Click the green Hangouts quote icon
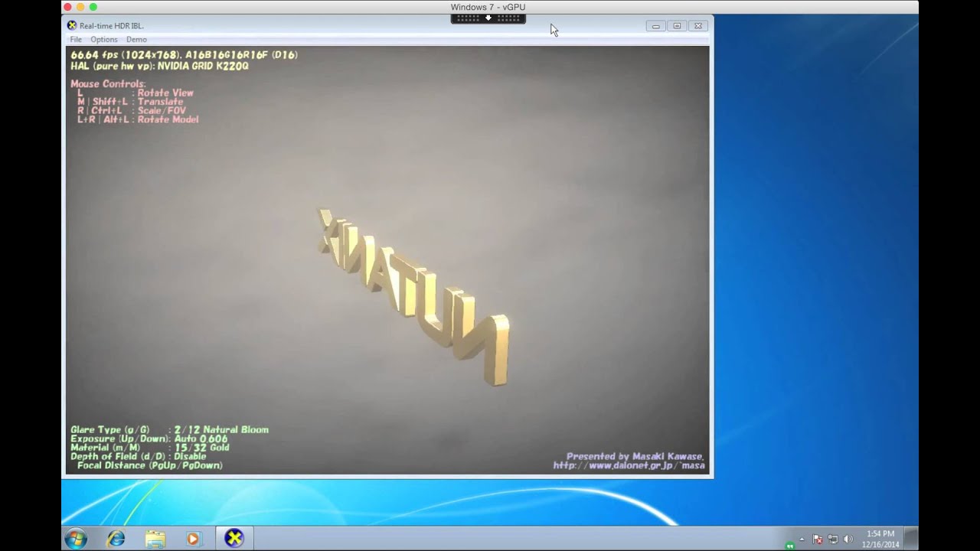This screenshot has height=551, width=980. pos(789,546)
